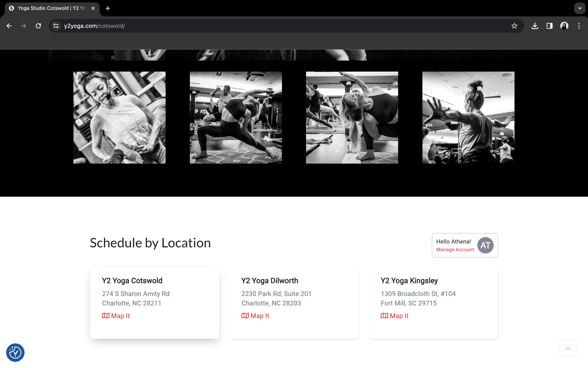The image size is (588, 368).
Task: Open the photo of the woman in a twisted lunge
Action: (x=352, y=117)
